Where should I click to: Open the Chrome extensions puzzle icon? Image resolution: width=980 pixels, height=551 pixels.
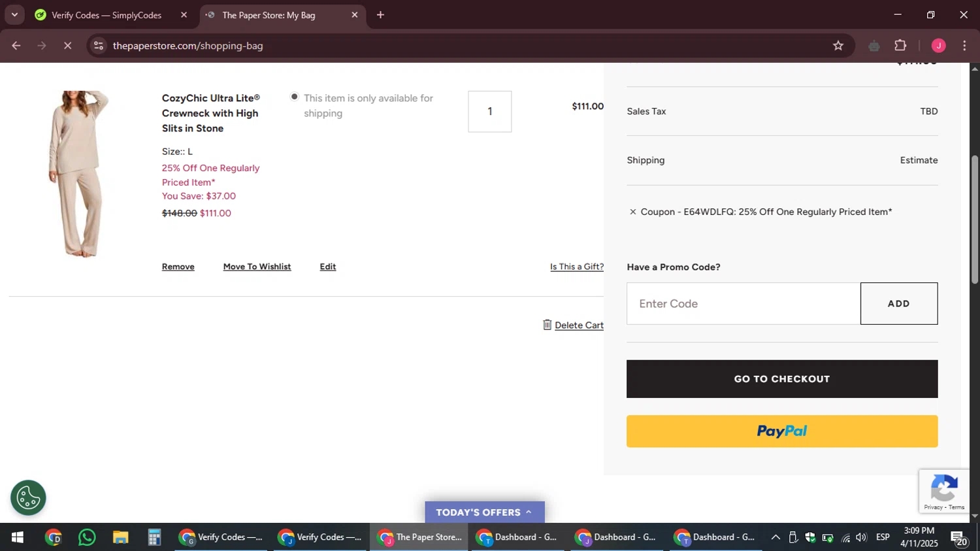pyautogui.click(x=900, y=46)
